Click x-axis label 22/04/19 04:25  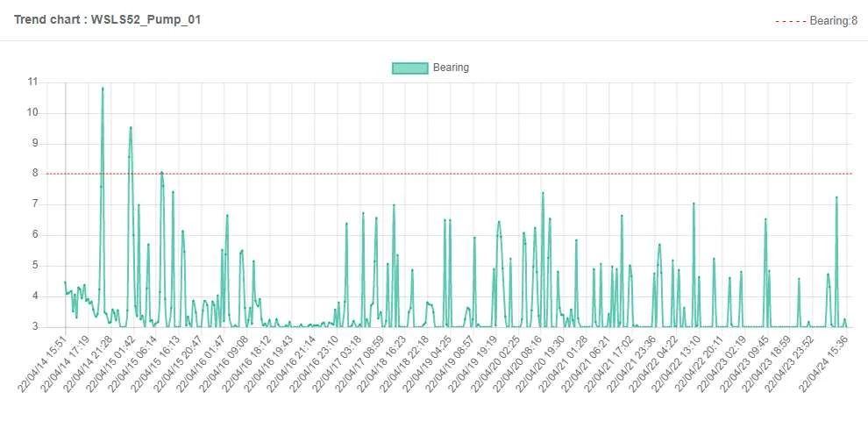coord(428,363)
